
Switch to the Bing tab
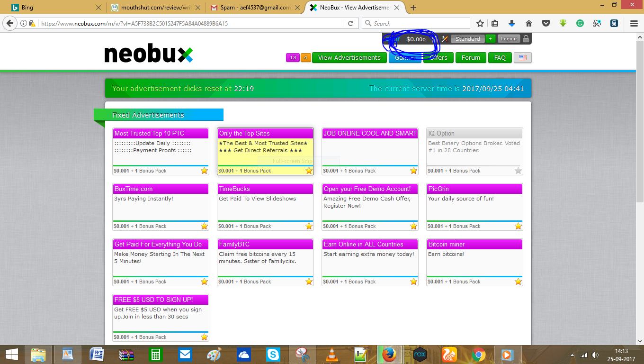point(52,8)
